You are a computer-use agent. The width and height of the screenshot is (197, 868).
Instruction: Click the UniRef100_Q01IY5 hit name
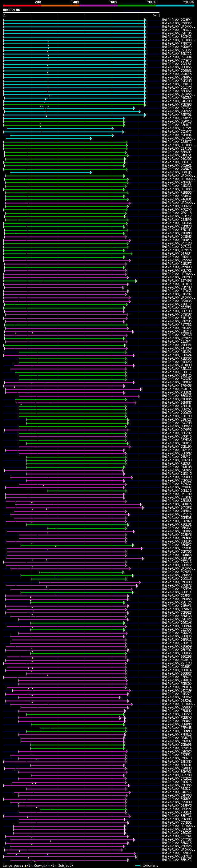point(177,88)
